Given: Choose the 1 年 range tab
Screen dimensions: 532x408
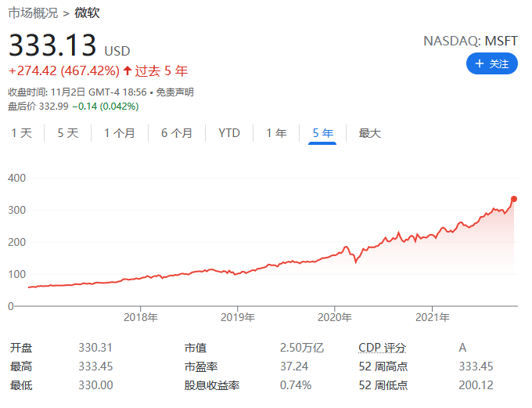Looking at the screenshot, I should (x=276, y=133).
